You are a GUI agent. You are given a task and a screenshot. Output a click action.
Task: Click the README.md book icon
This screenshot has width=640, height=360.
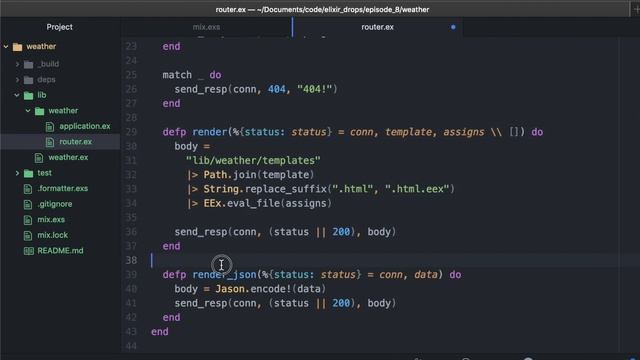tap(29, 251)
